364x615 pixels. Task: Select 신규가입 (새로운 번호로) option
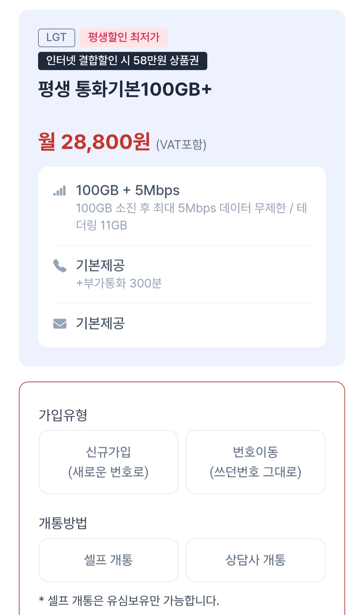click(108, 462)
